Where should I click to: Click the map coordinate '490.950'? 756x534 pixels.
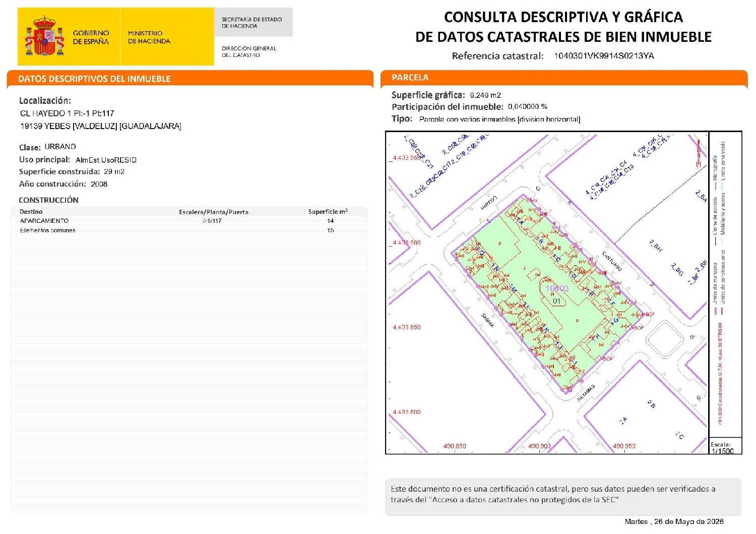(624, 446)
